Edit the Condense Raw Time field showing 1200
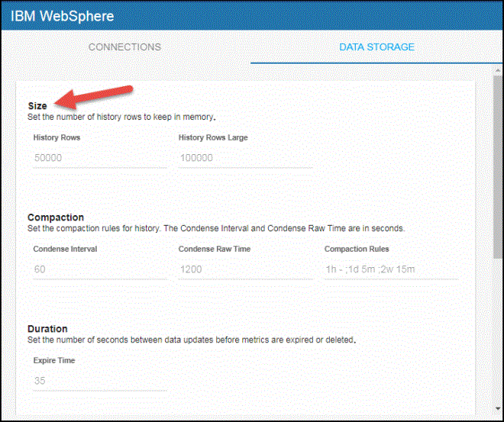This screenshot has height=422, width=504. [245, 269]
